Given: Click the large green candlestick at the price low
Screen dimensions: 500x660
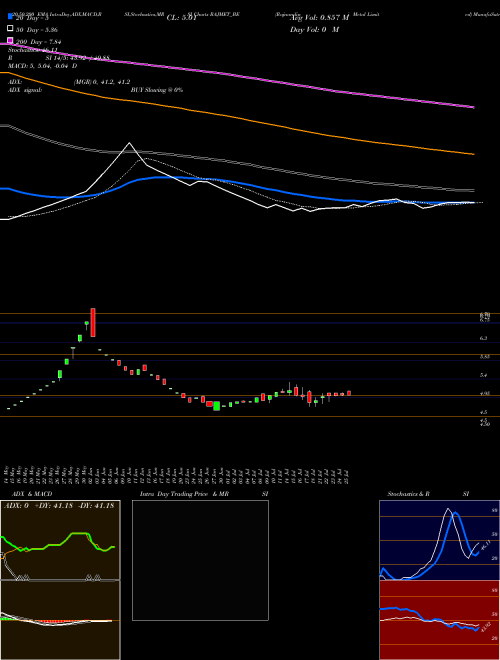Looking at the screenshot, I should [216, 406].
